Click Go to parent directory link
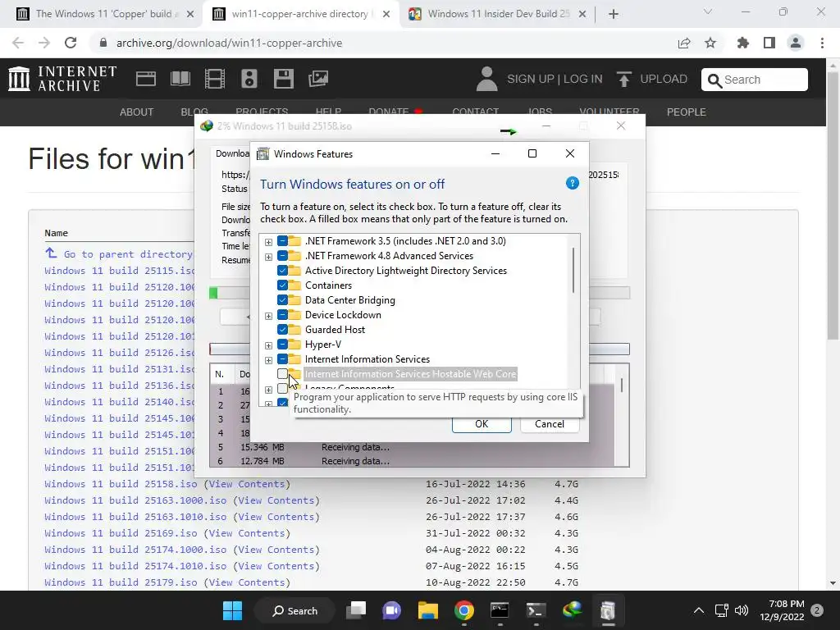 coord(127,254)
